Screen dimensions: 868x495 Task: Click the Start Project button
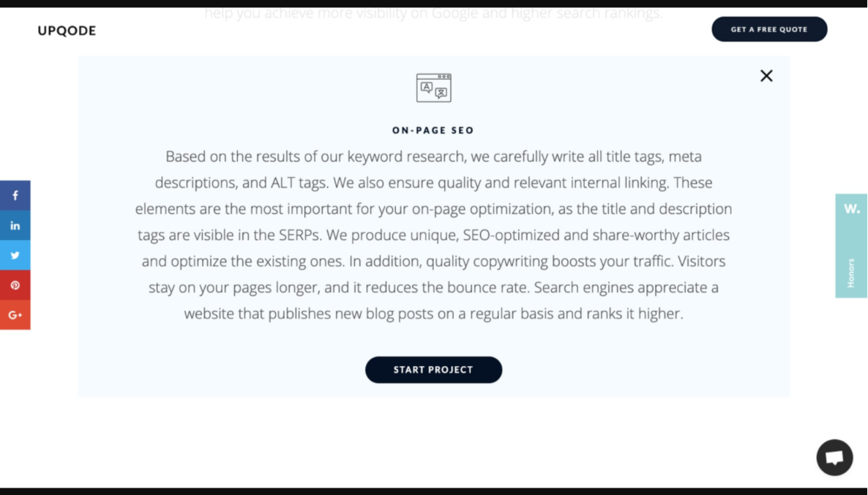pos(433,370)
